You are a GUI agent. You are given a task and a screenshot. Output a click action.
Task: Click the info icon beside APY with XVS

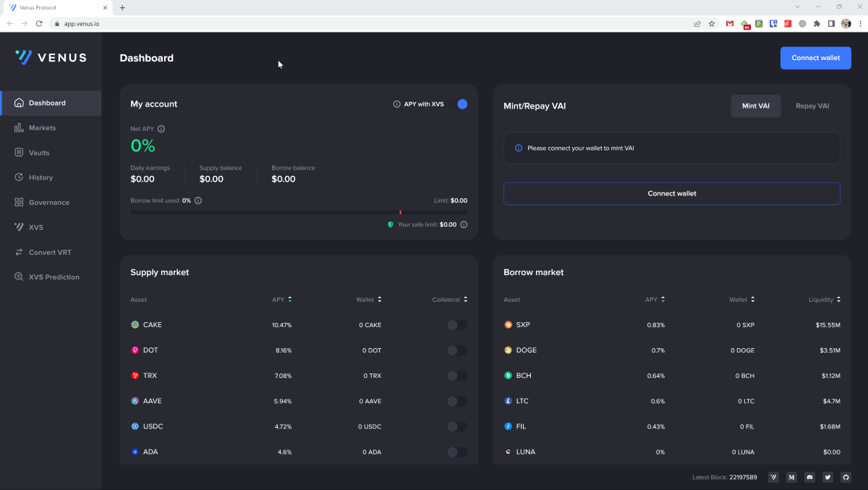click(x=396, y=104)
